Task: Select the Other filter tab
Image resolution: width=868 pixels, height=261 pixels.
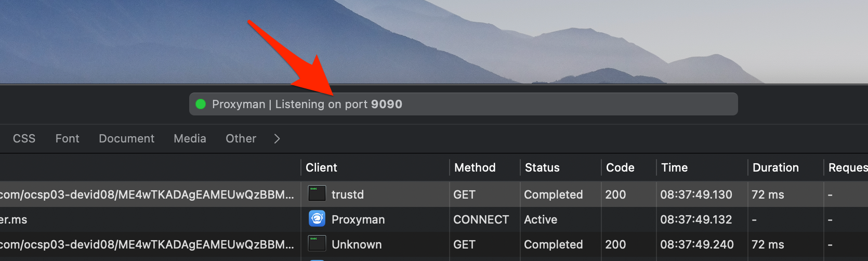Action: coord(241,139)
